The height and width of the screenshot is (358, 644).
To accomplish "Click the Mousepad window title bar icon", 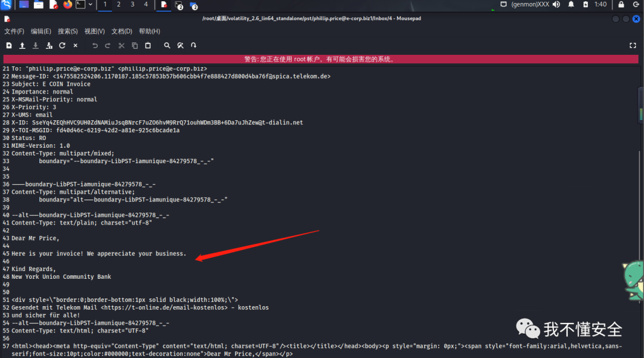I will (7, 18).
